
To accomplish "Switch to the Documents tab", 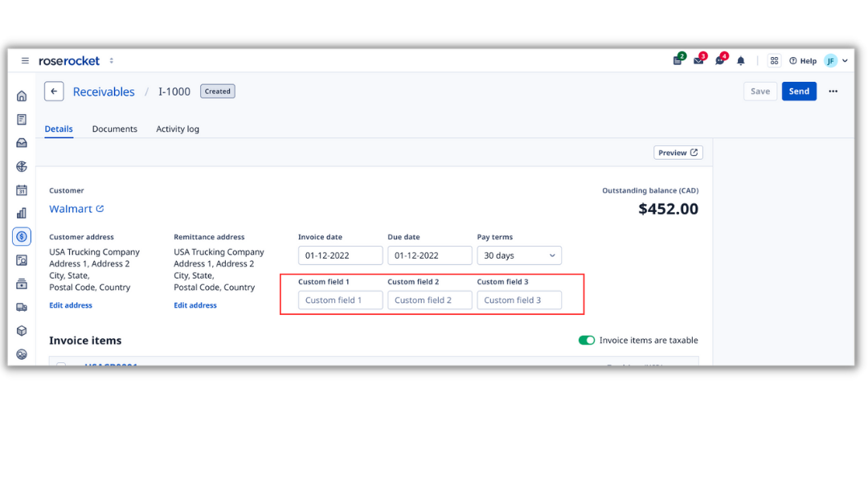I will click(x=114, y=129).
